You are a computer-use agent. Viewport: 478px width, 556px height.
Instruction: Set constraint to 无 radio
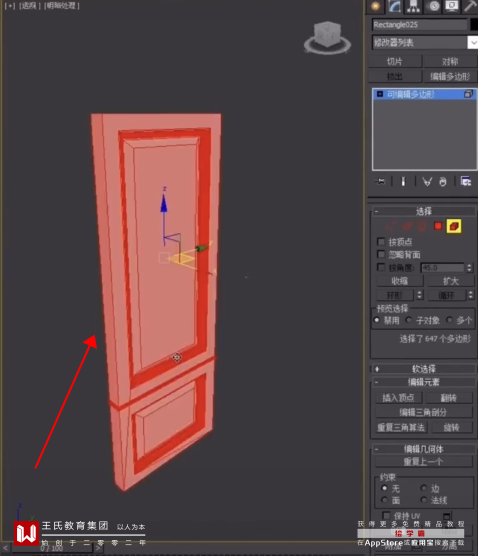coord(384,488)
